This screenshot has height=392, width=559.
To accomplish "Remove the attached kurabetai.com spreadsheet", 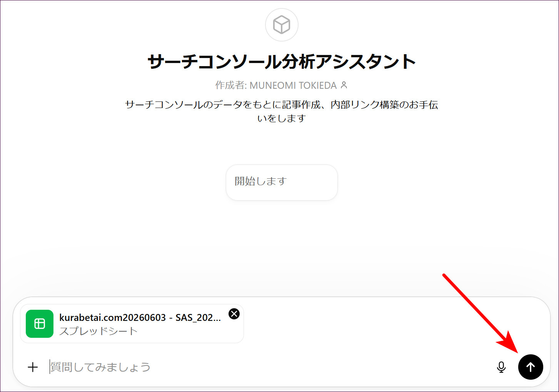I will point(234,314).
